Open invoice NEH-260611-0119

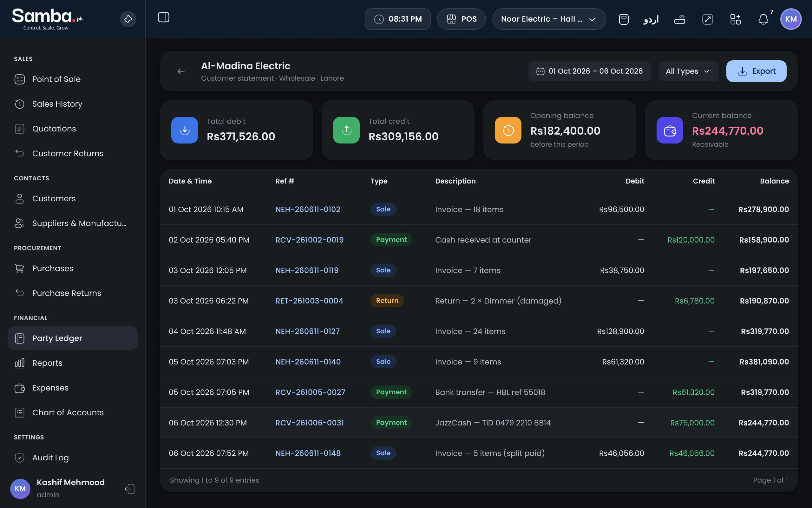(307, 271)
